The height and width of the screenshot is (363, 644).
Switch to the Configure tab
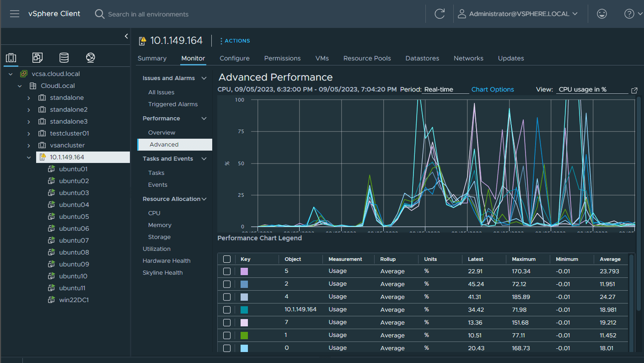tap(234, 58)
